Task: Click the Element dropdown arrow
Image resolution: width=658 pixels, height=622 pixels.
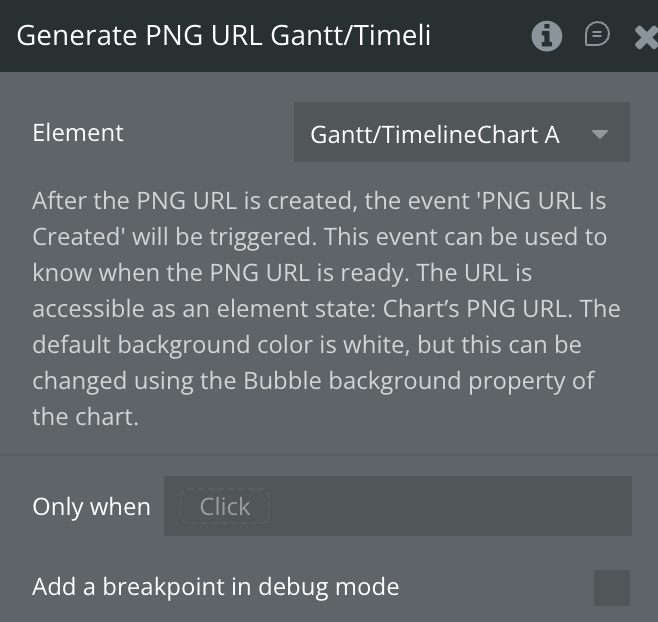Action: (x=600, y=134)
